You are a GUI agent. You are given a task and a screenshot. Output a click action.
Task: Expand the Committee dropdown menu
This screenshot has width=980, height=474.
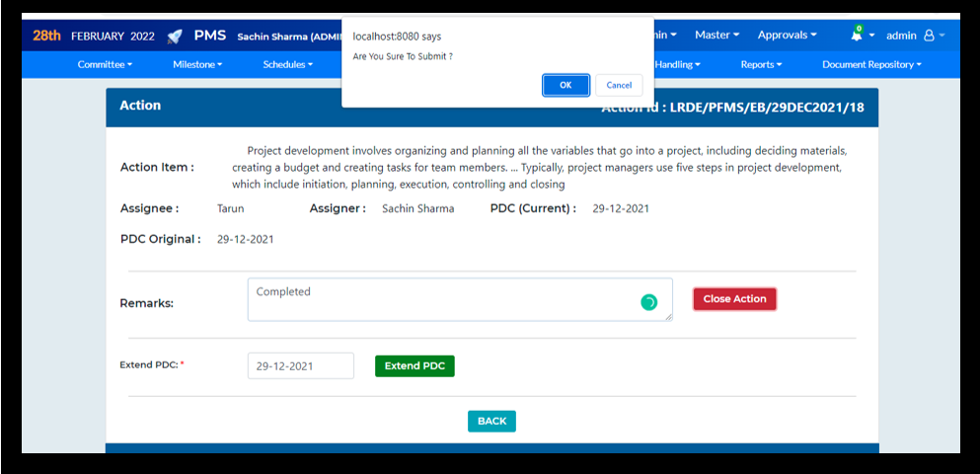point(105,64)
